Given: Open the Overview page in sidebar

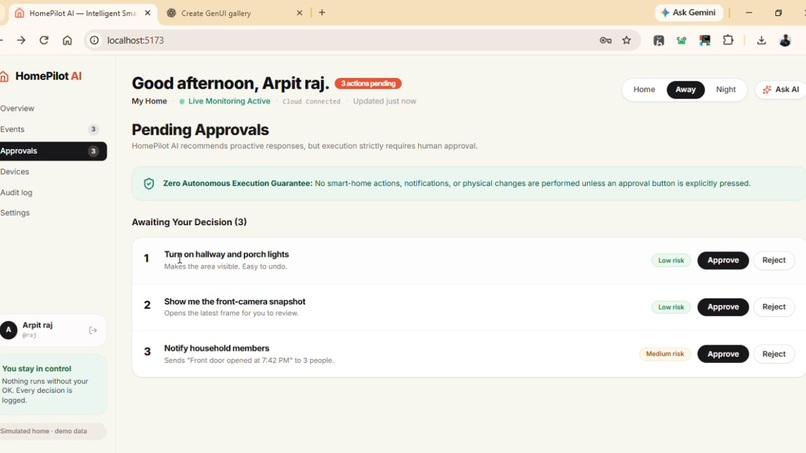Looking at the screenshot, I should (17, 108).
